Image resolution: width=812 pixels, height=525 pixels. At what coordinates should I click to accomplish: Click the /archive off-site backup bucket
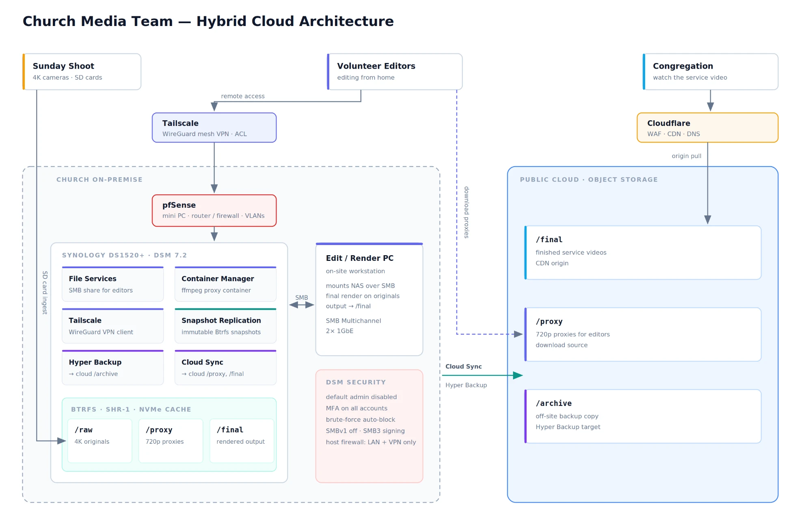(x=643, y=417)
